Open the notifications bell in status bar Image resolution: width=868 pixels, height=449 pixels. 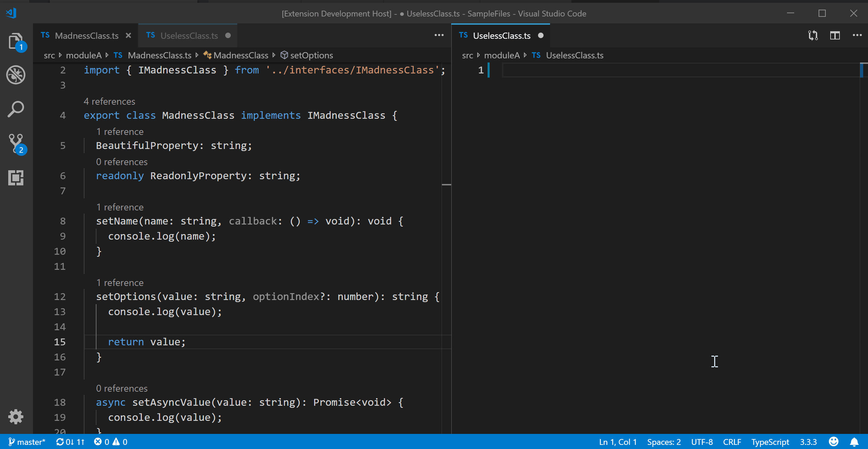coord(854,442)
